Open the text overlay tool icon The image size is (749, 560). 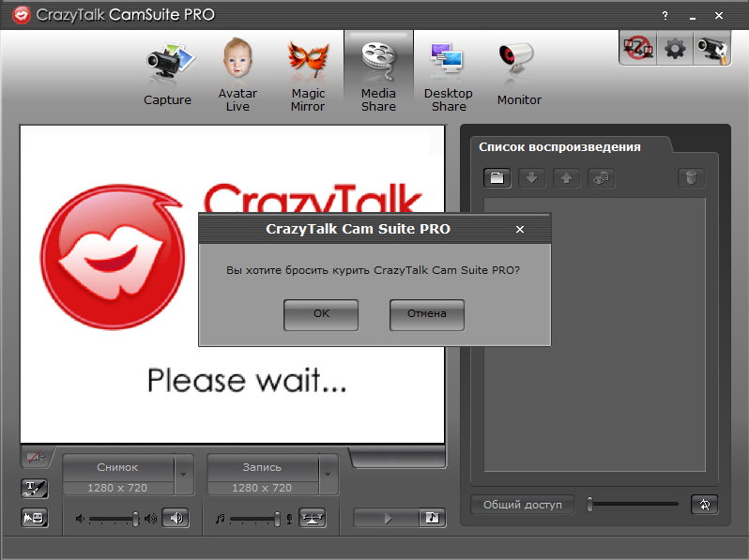35,488
